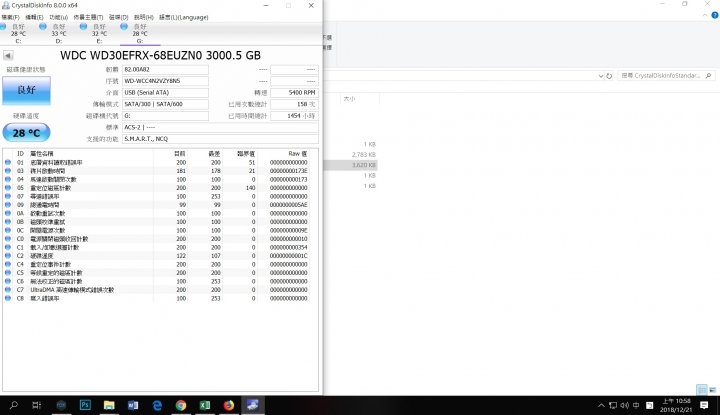This screenshot has height=415, width=720.
Task: Open the 說明(H) menu
Action: pyautogui.click(x=143, y=17)
